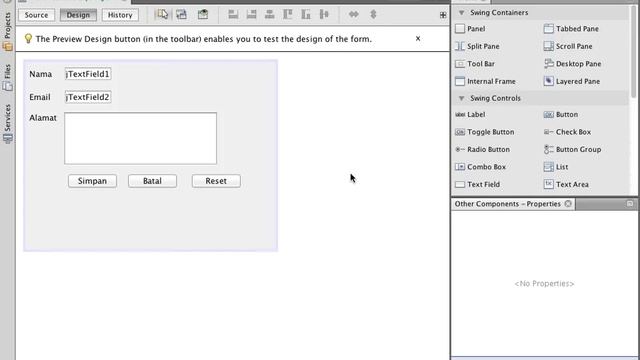Select Label in Swing Controls
Viewport: 640px width, 360px height.
point(470,114)
